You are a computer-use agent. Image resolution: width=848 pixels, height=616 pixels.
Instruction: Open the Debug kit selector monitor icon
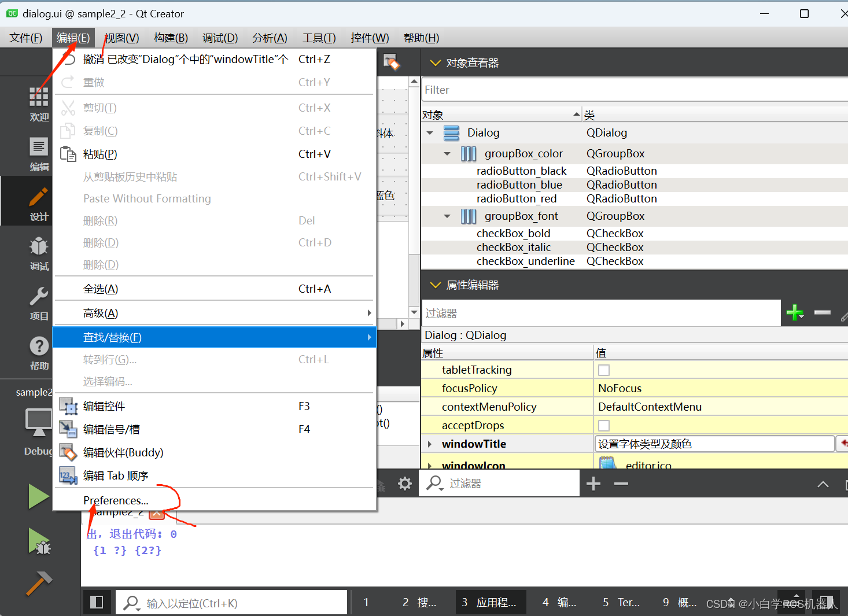(x=39, y=422)
